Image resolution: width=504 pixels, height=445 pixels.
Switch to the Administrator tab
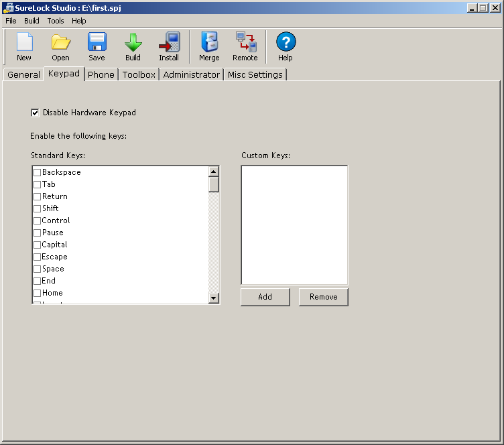192,74
